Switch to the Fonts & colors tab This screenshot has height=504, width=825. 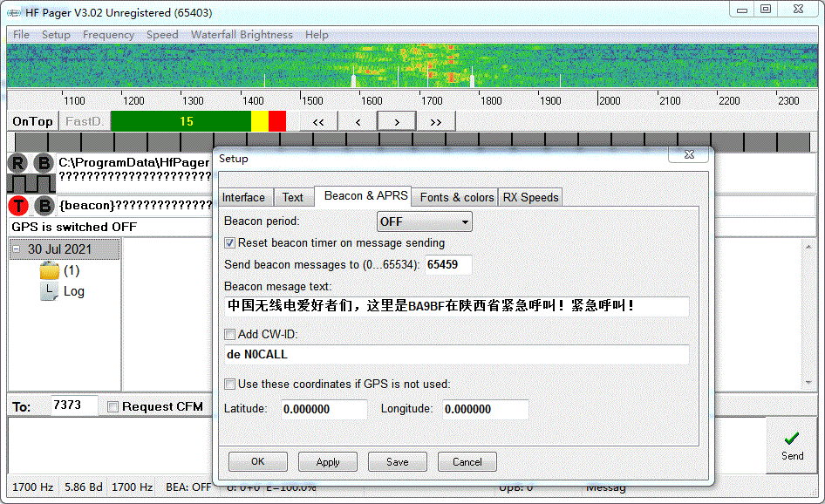pos(455,197)
